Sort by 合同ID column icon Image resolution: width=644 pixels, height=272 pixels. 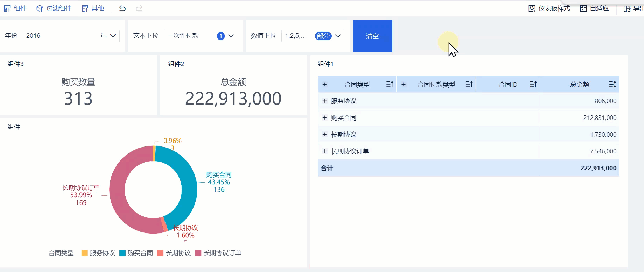click(x=533, y=84)
